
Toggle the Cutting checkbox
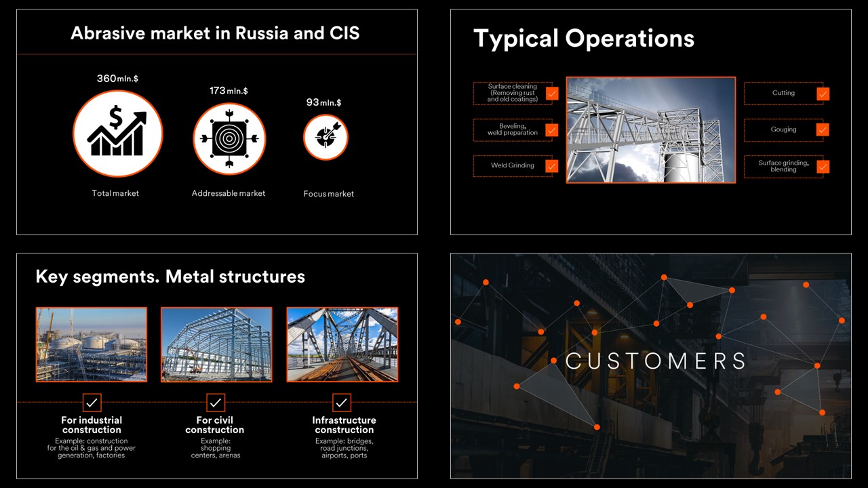[x=823, y=94]
